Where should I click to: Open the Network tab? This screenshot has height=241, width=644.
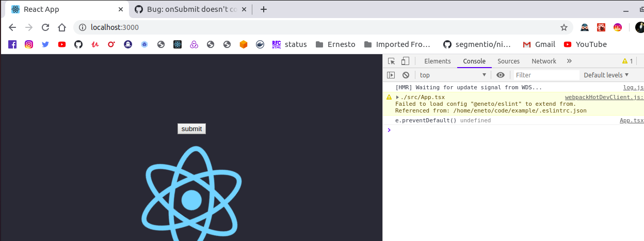tap(544, 61)
